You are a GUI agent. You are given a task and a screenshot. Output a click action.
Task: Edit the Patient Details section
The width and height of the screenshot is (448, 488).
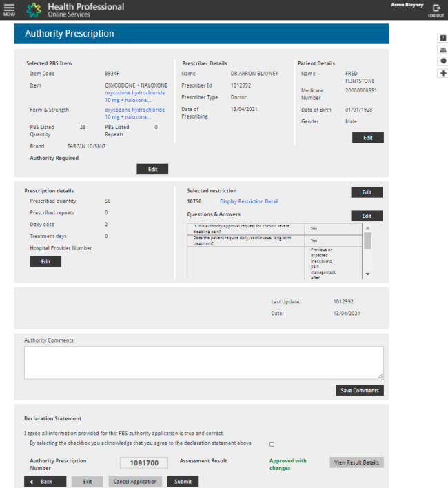tap(368, 138)
